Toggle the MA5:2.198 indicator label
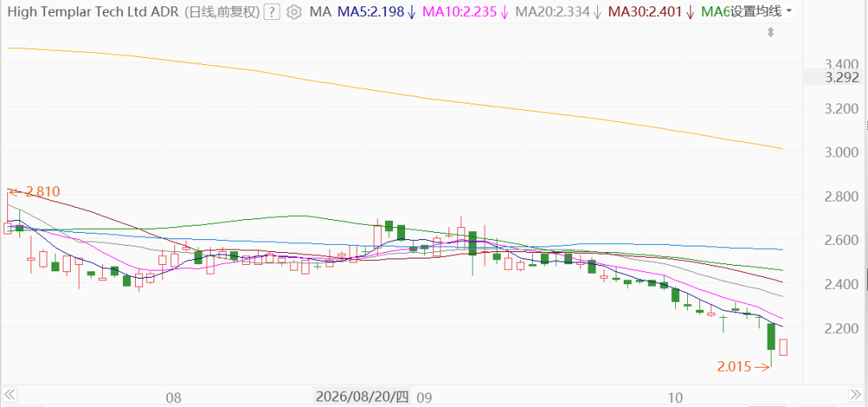Image resolution: width=868 pixels, height=407 pixels. coord(376,11)
